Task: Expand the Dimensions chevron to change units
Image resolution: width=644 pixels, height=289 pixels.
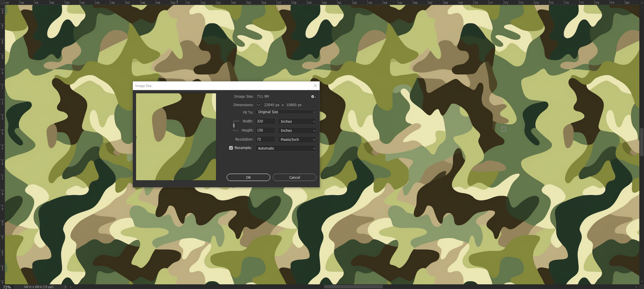Action: 258,105
